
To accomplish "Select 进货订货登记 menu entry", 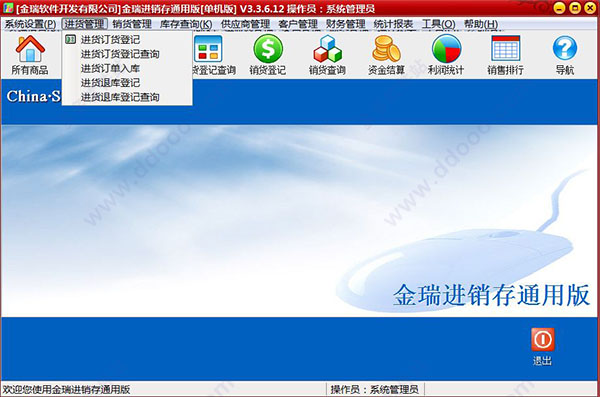I will [127, 39].
